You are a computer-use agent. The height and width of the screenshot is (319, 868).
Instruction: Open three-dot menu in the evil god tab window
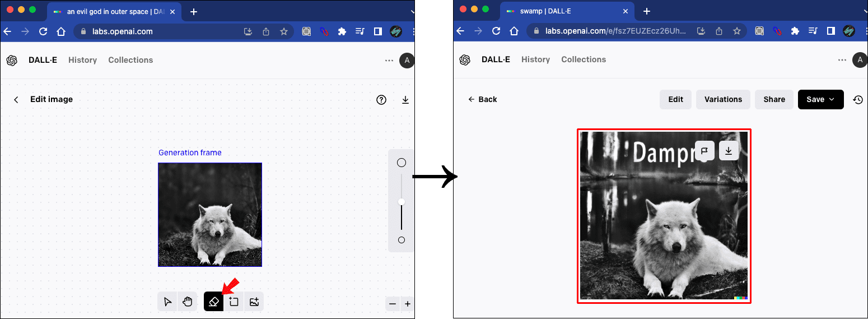[389, 61]
